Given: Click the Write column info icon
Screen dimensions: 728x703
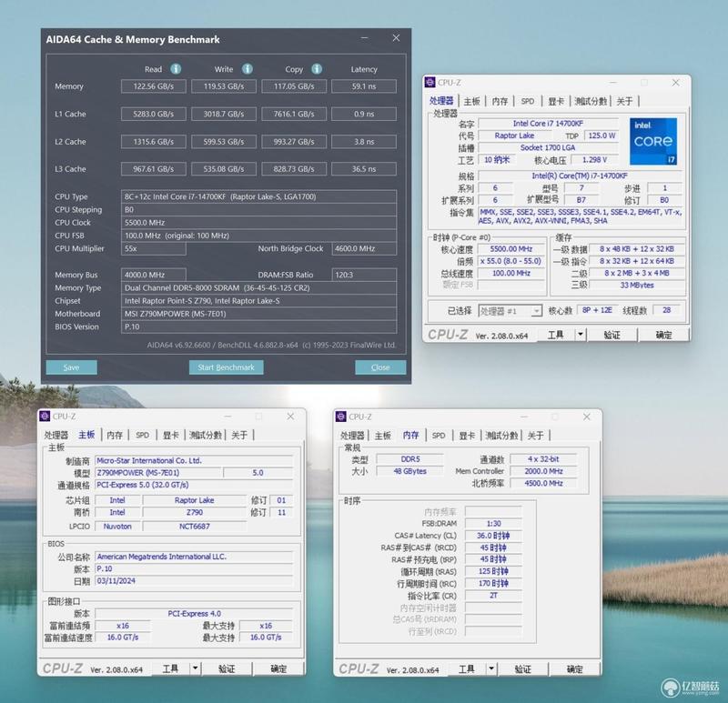Looking at the screenshot, I should click(248, 69).
